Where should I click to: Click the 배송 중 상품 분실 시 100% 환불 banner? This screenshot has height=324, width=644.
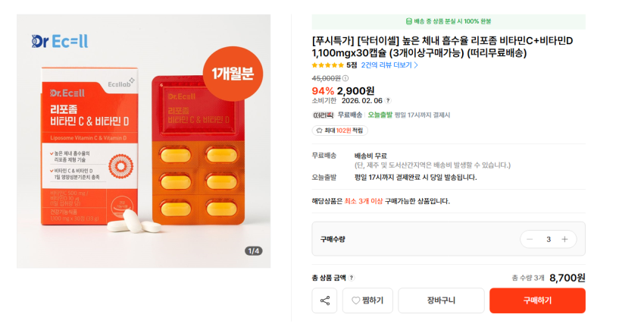(x=448, y=21)
